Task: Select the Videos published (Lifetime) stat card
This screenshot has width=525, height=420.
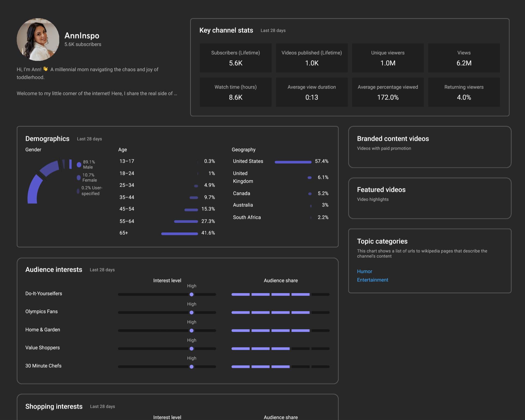Action: pyautogui.click(x=312, y=58)
